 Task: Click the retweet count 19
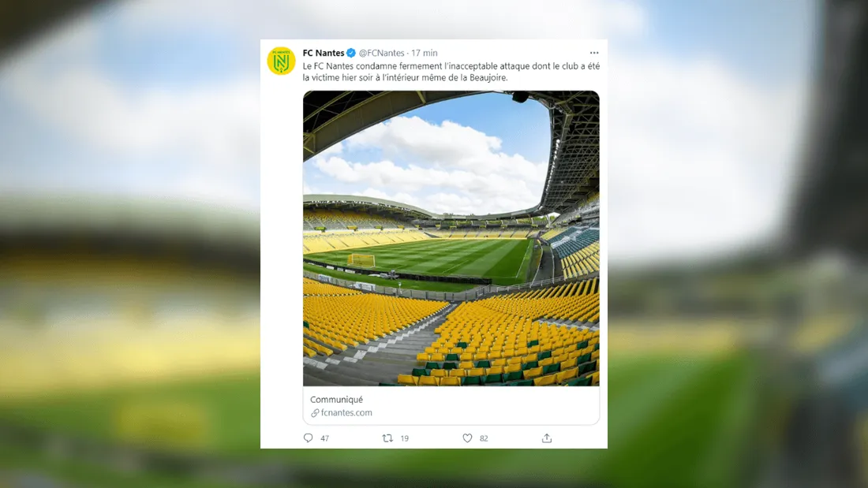click(404, 438)
